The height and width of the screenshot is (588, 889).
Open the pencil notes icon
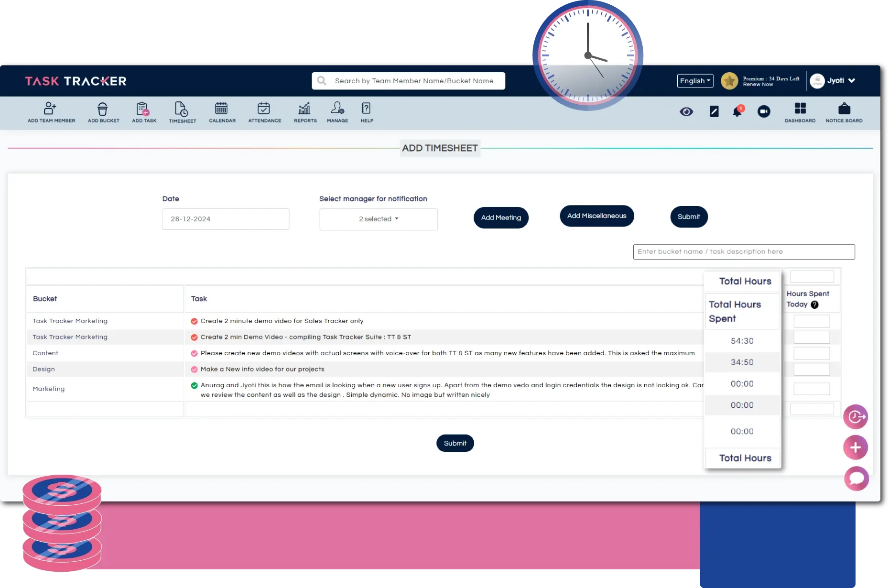(x=714, y=112)
